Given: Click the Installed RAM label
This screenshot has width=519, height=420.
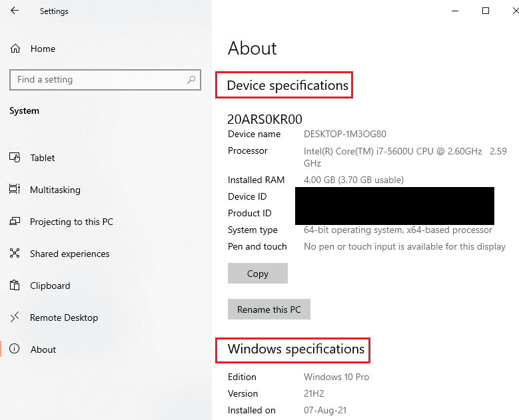Looking at the screenshot, I should 257,180.
